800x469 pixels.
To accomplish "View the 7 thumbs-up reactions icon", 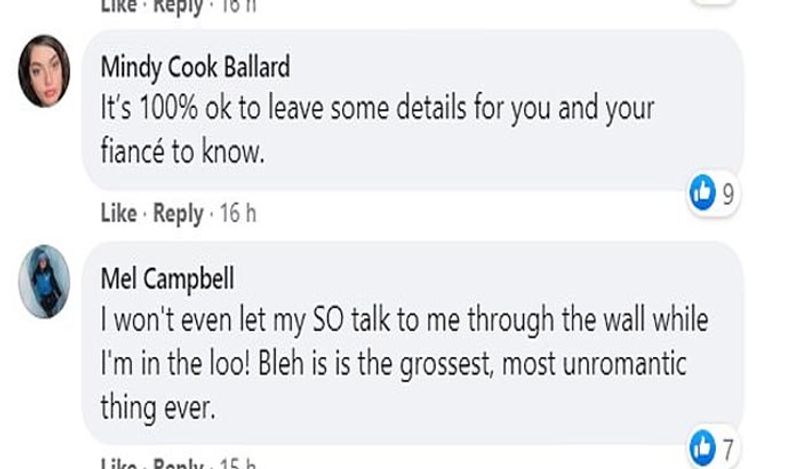I will [703, 448].
